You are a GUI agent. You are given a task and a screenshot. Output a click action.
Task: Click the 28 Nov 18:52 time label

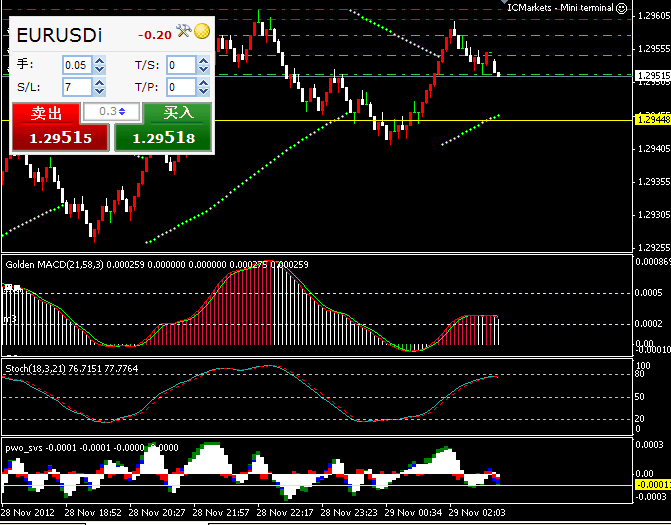pos(93,513)
